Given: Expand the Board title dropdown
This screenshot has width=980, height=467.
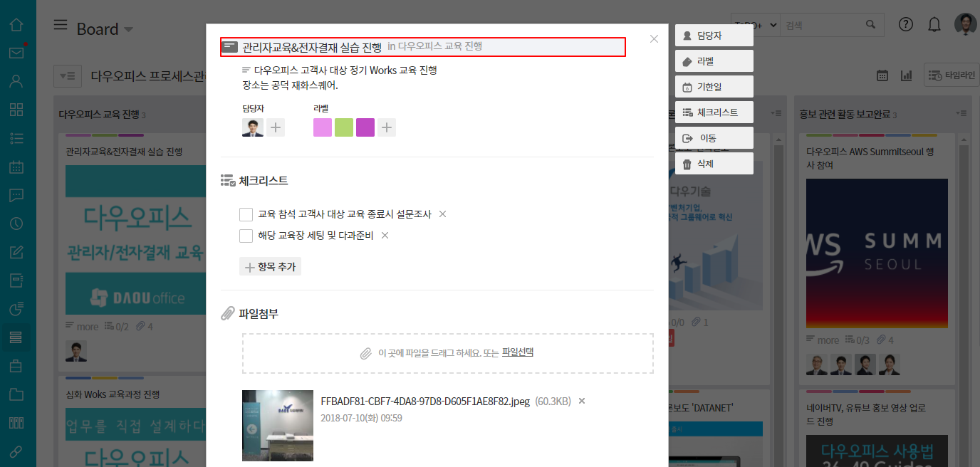Looking at the screenshot, I should click(x=128, y=29).
